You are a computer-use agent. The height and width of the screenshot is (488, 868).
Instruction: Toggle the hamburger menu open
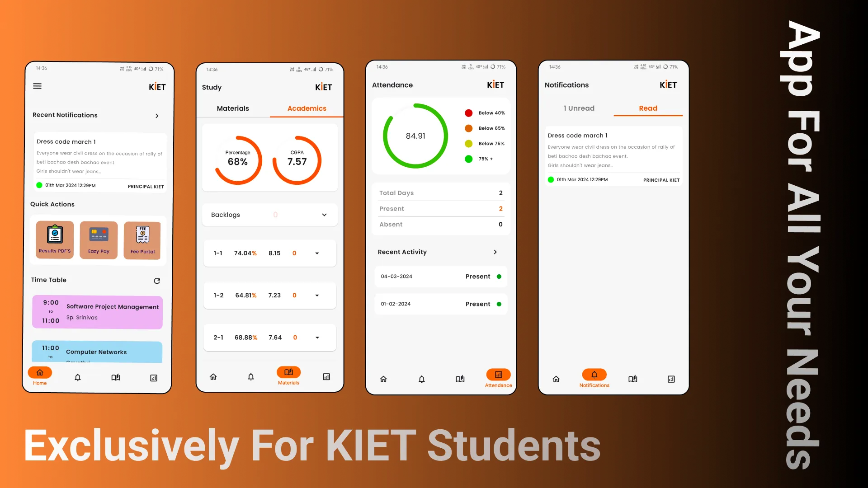pos(37,86)
